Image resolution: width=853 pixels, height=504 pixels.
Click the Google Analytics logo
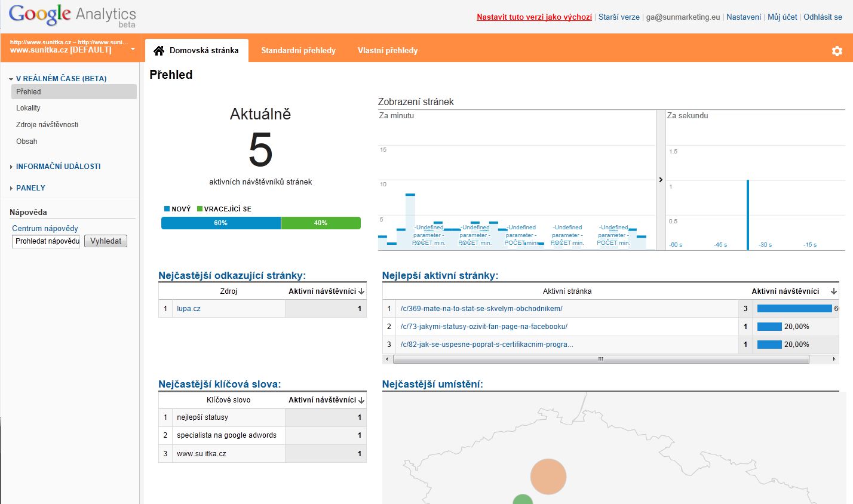(x=72, y=15)
